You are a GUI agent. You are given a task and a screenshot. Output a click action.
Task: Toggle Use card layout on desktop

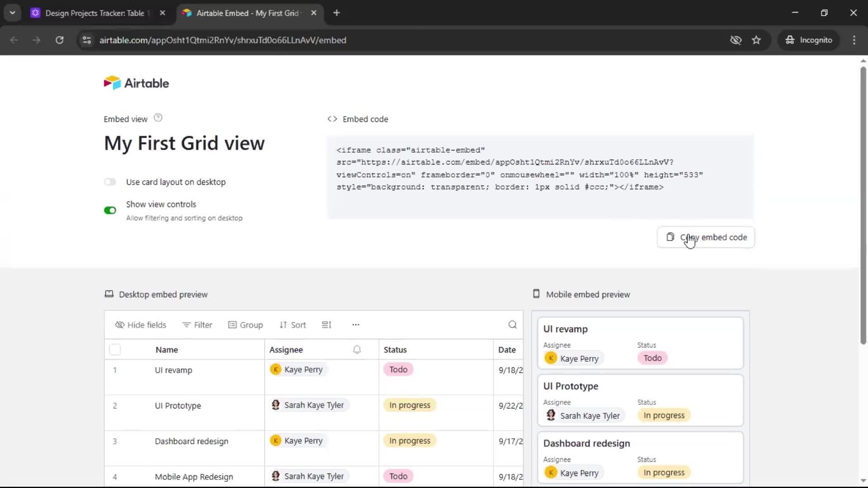[x=110, y=182]
